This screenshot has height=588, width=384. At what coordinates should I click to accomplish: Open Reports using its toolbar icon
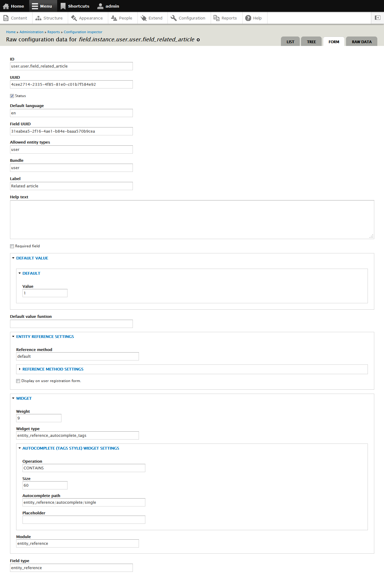click(216, 18)
